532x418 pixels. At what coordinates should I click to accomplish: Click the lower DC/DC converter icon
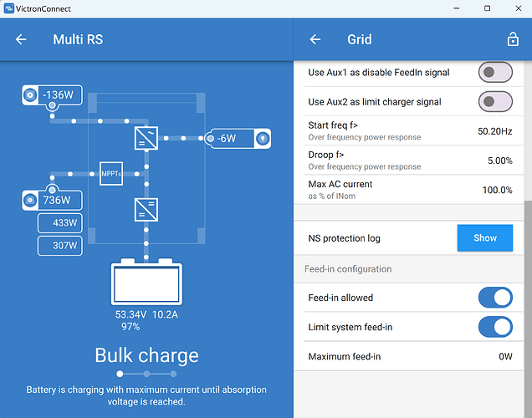click(x=146, y=210)
